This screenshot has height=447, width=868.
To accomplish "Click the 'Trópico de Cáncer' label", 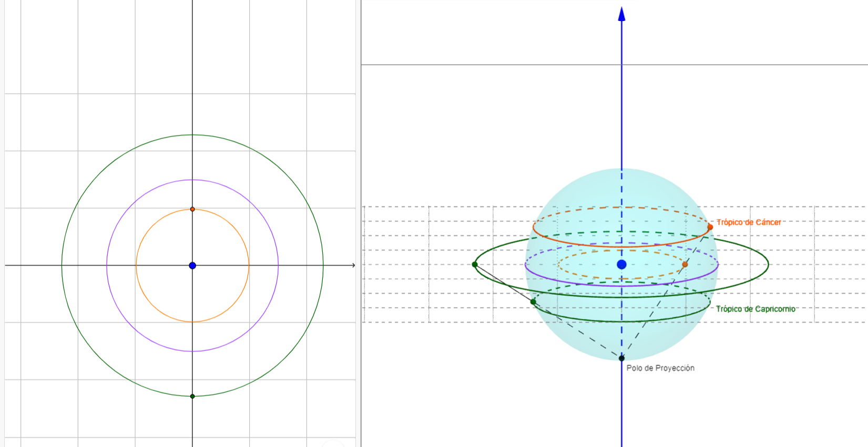I will coord(748,222).
